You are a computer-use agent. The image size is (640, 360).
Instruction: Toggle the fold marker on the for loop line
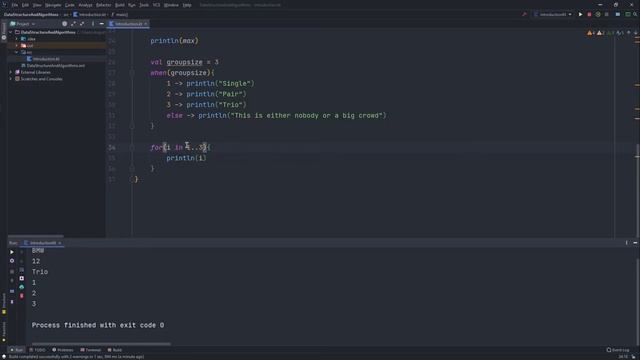(132, 147)
